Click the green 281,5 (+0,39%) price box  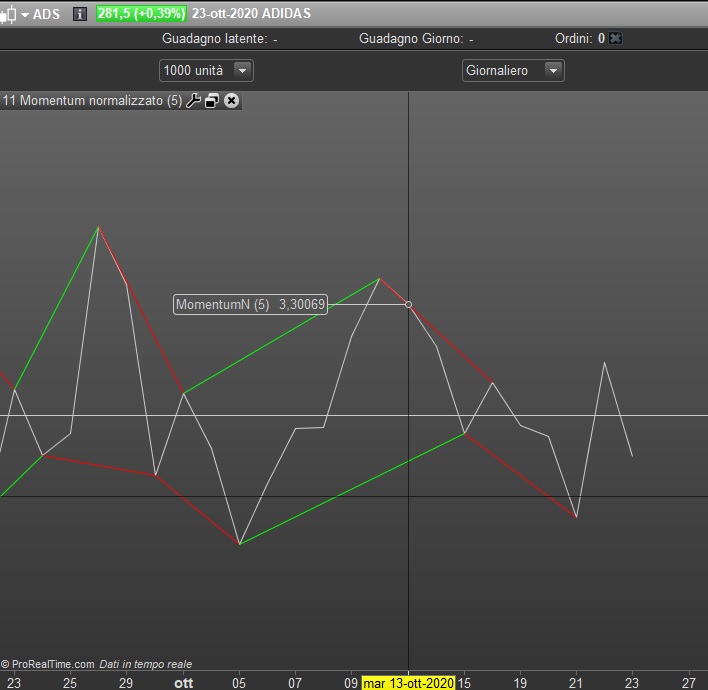(x=141, y=14)
